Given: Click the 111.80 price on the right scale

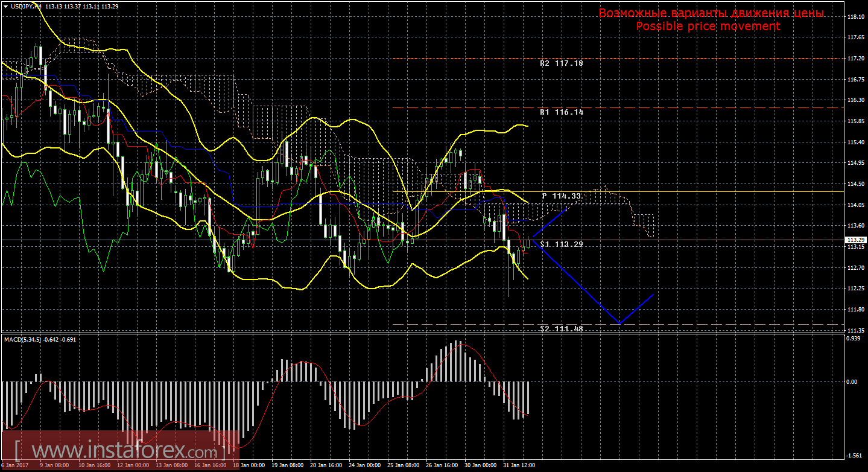Looking at the screenshot, I should point(855,310).
